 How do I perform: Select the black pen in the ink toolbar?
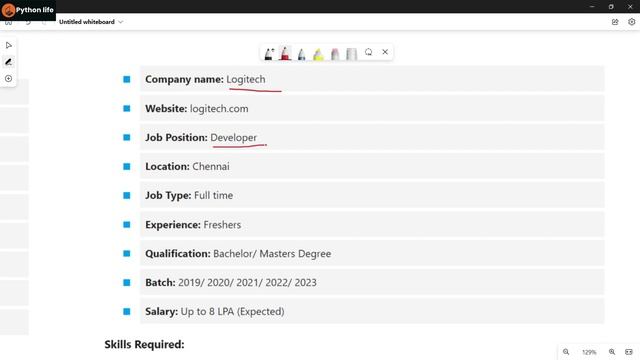click(x=269, y=54)
